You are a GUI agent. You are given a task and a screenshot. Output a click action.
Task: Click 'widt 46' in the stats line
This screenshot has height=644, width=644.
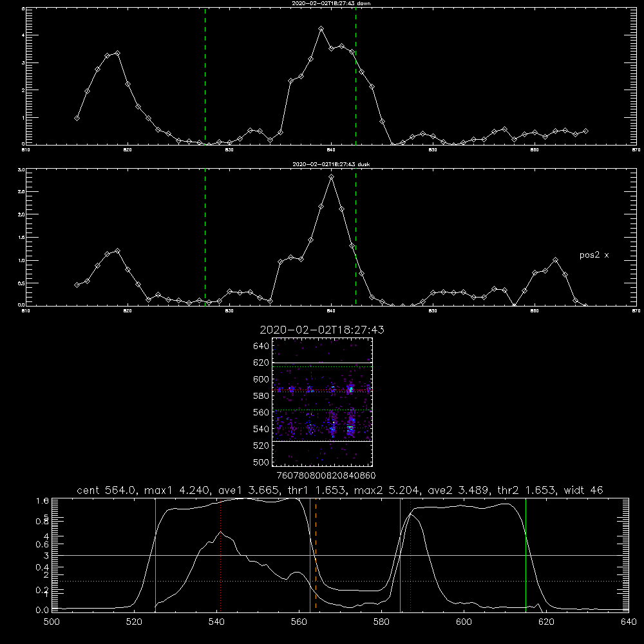tap(583, 490)
